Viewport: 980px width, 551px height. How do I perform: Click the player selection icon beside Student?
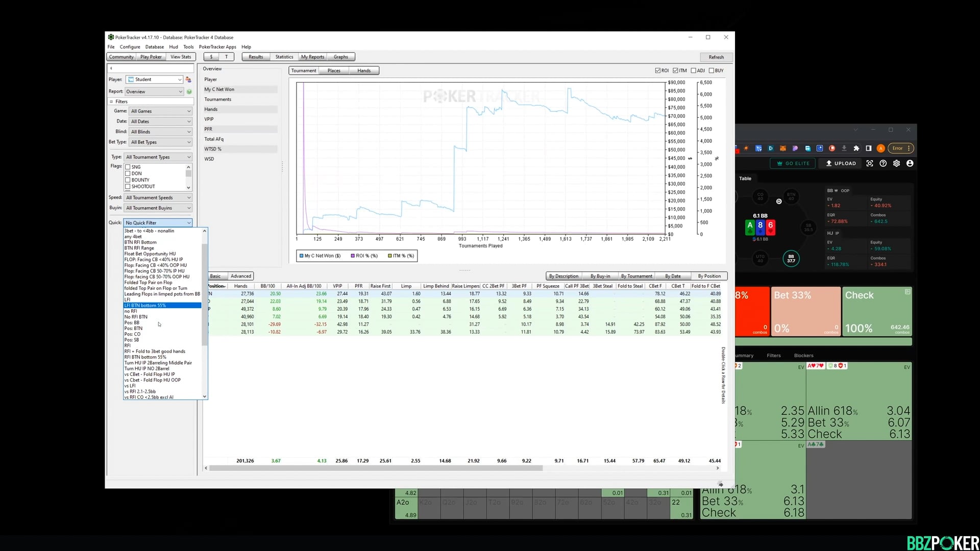188,80
